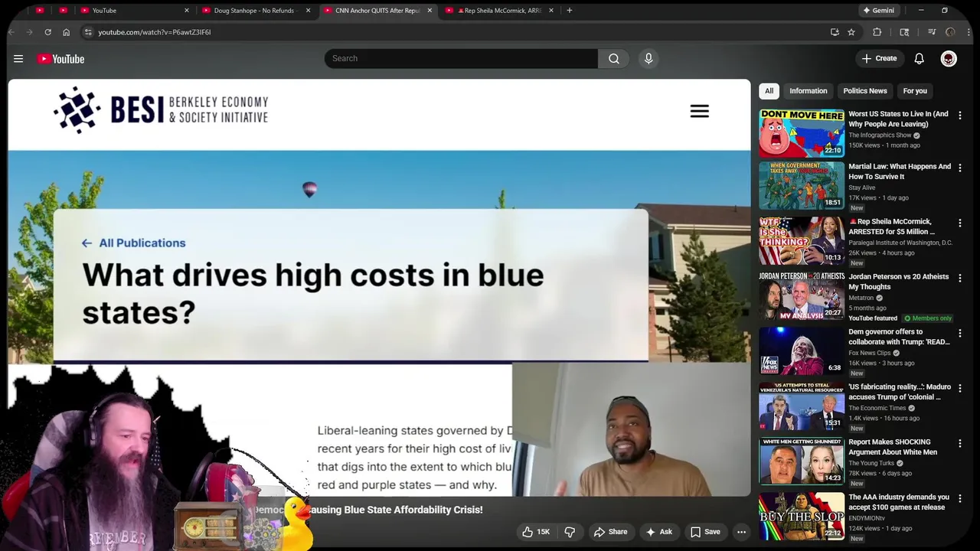
Task: Open the Martial Law video thumbnail
Action: (x=802, y=185)
